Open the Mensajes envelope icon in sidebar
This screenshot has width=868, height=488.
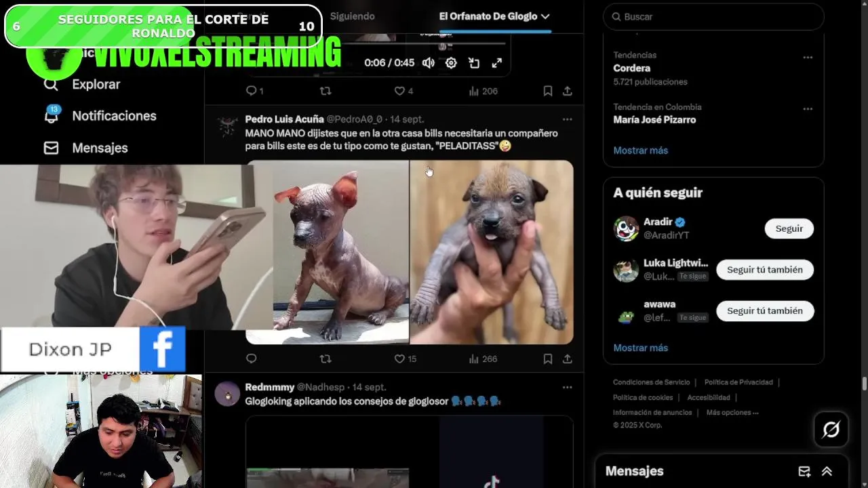point(51,148)
